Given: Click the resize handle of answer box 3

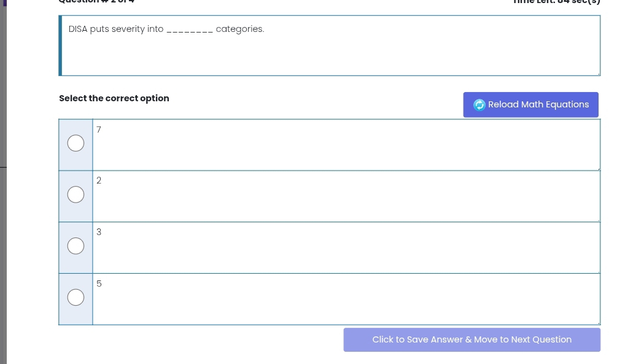Looking at the screenshot, I should (598, 271).
